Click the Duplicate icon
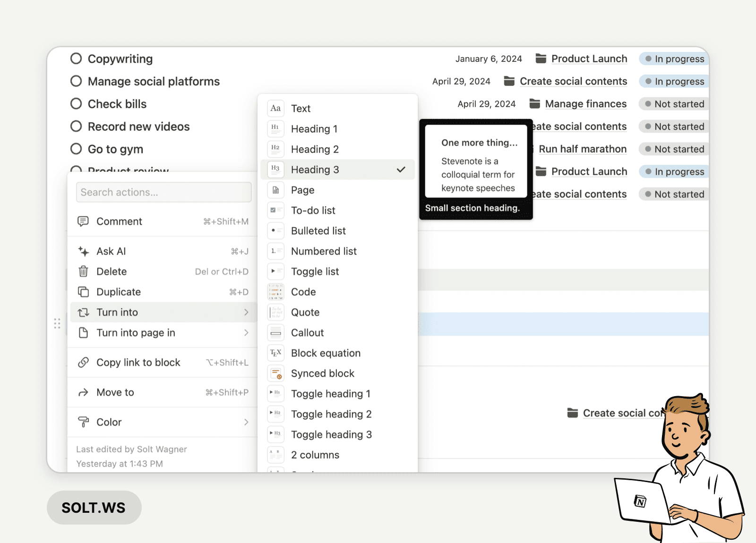This screenshot has width=756, height=543. [83, 292]
